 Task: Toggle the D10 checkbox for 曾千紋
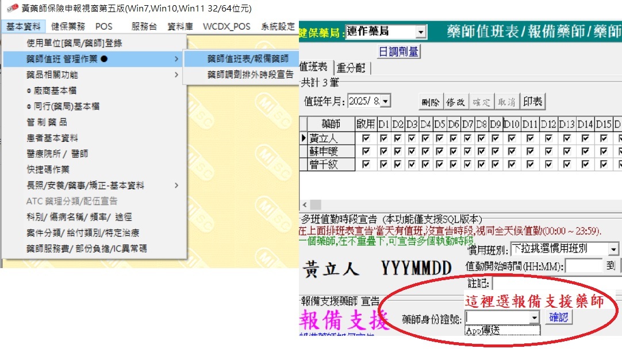click(512, 165)
